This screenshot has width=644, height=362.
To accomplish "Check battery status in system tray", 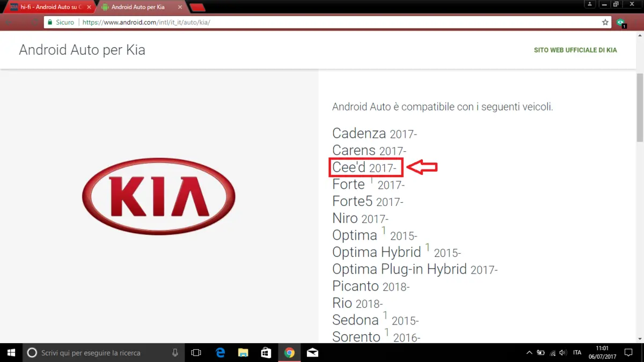I will [541, 352].
